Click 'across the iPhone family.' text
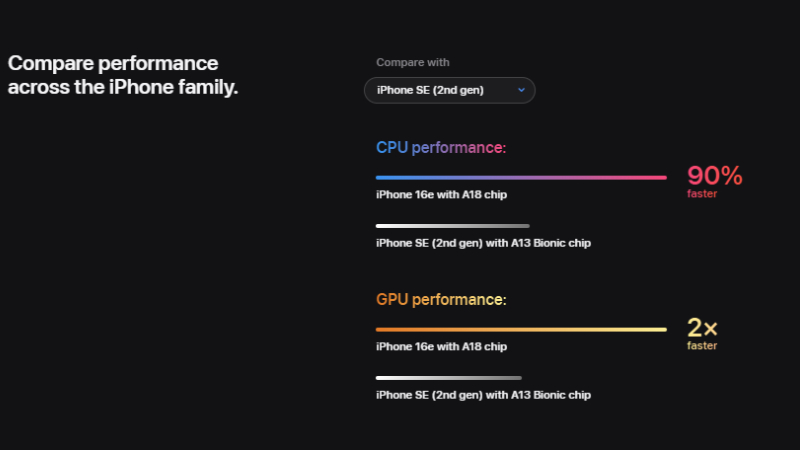Screen dimensions: 800x450 click(x=123, y=87)
